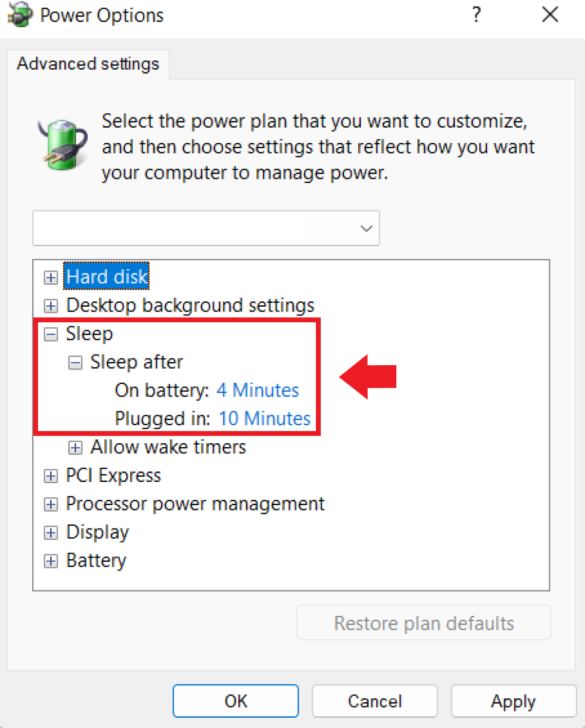This screenshot has width=585, height=728.
Task: Click the Apply button
Action: click(x=513, y=701)
